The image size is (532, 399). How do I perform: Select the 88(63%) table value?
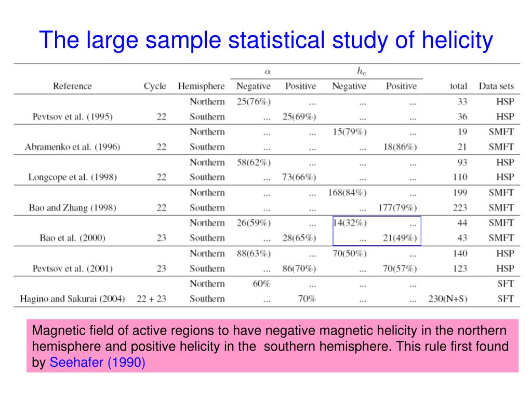pos(254,254)
